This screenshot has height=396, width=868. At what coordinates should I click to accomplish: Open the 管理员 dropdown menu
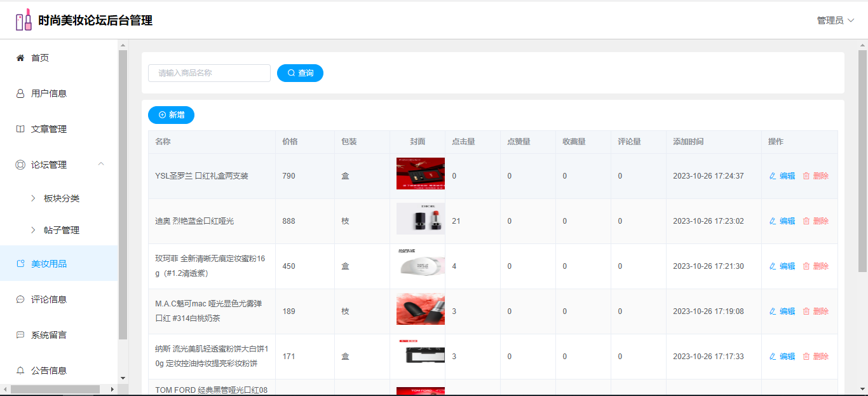pos(835,20)
